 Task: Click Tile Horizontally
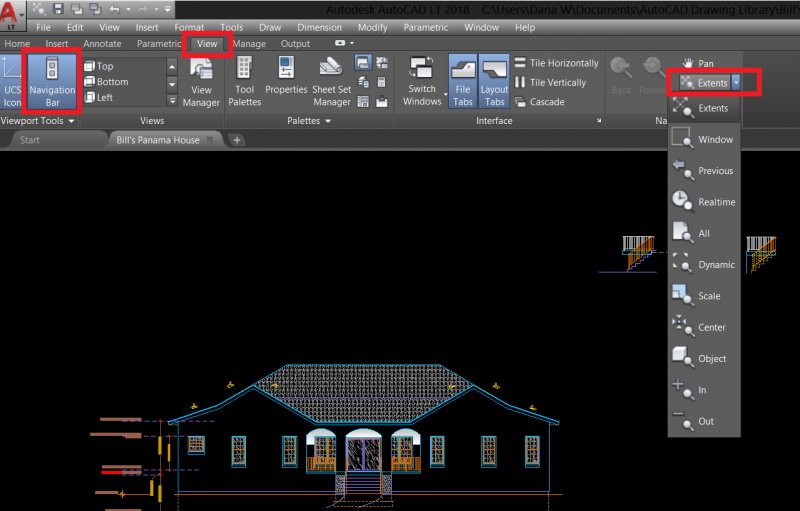(556, 63)
